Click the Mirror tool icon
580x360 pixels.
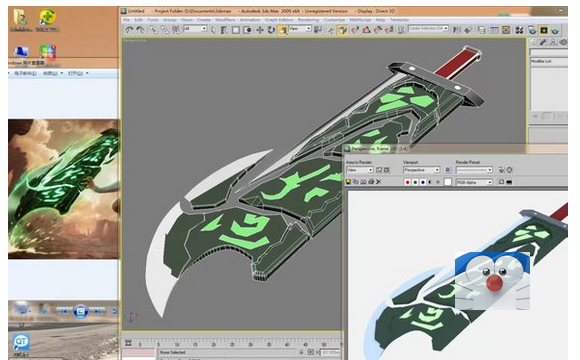(x=457, y=30)
